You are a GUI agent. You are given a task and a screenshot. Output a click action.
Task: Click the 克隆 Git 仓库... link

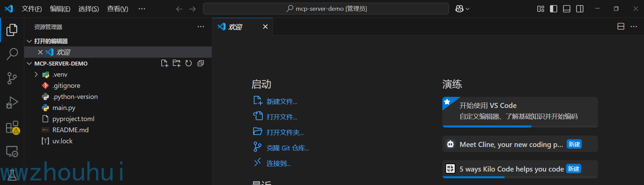coord(288,148)
